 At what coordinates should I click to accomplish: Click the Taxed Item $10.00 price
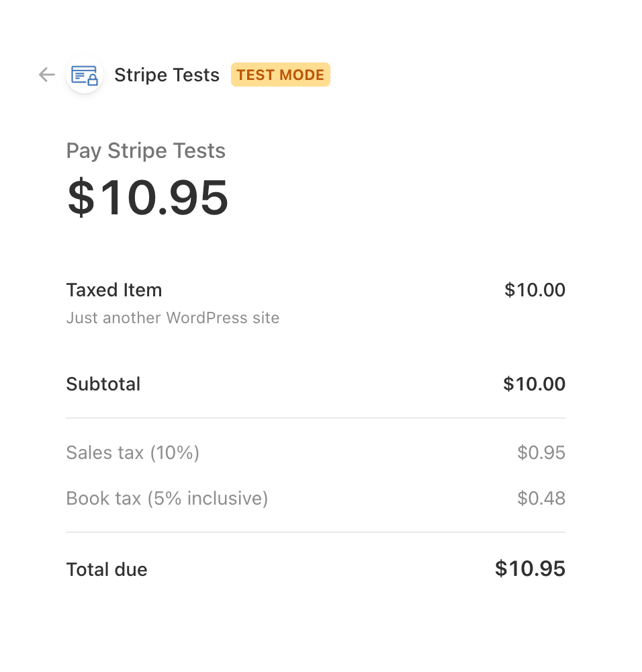[535, 290]
